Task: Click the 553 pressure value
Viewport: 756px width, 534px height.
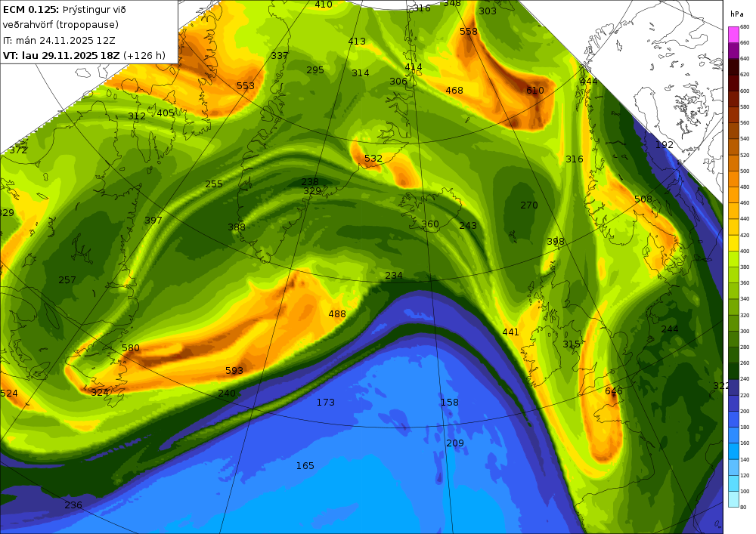Action: [x=246, y=85]
